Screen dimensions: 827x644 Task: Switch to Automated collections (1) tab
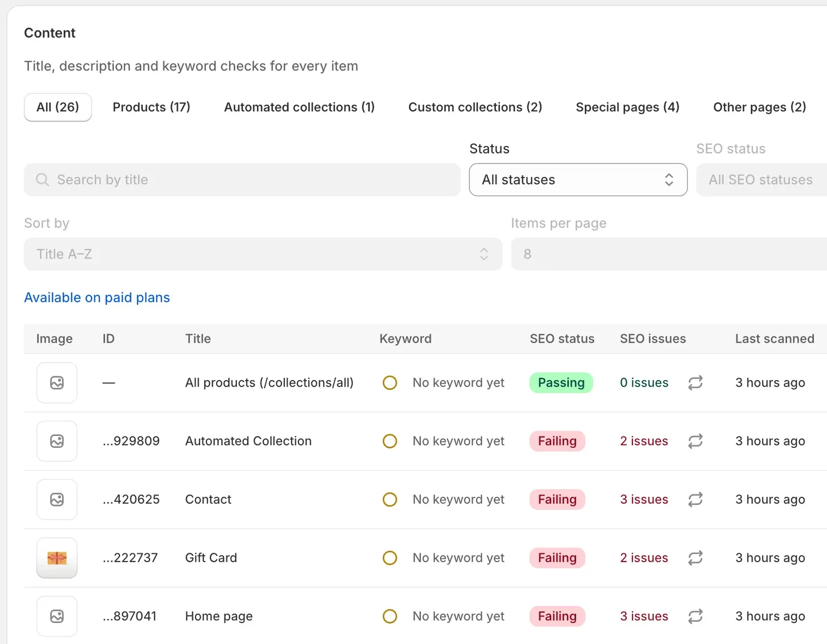pos(299,107)
